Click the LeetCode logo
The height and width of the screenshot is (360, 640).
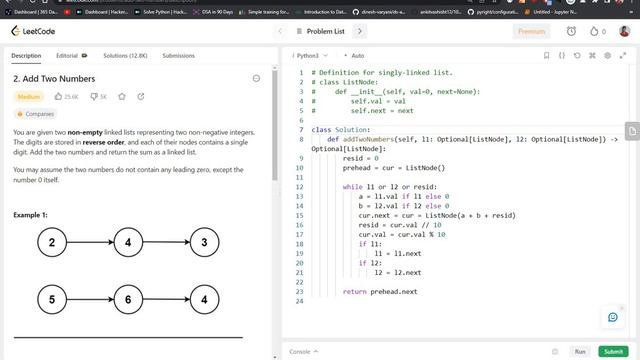(33, 31)
